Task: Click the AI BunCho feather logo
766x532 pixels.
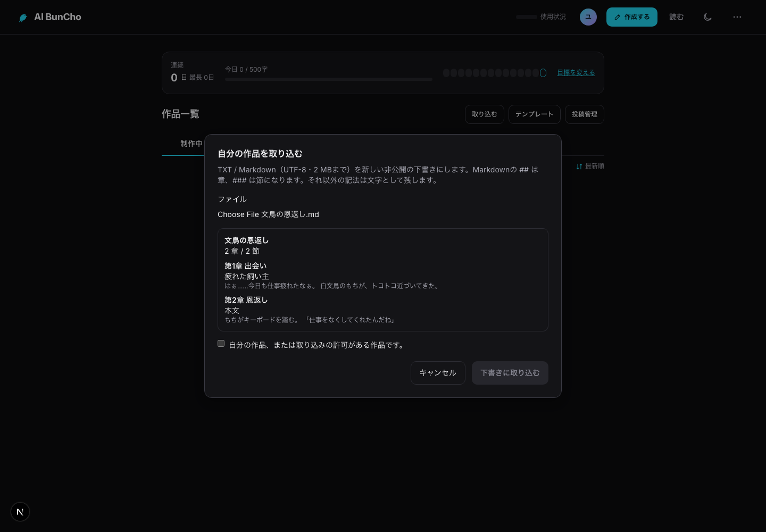Action: coord(23,18)
